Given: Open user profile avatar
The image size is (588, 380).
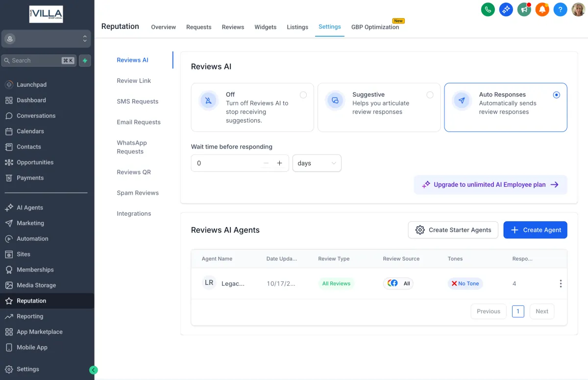Looking at the screenshot, I should (x=578, y=9).
